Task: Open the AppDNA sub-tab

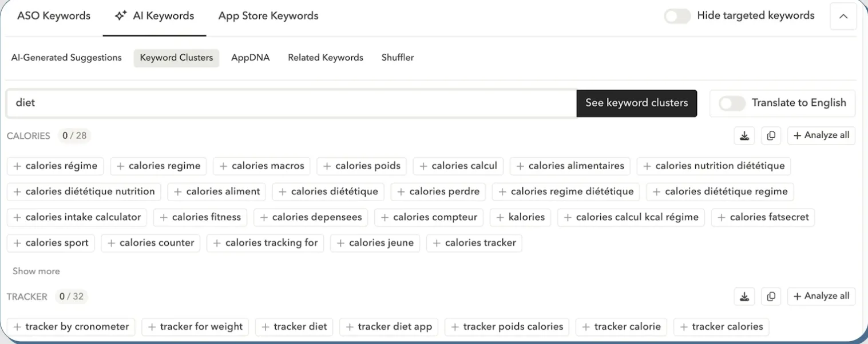Action: point(250,57)
